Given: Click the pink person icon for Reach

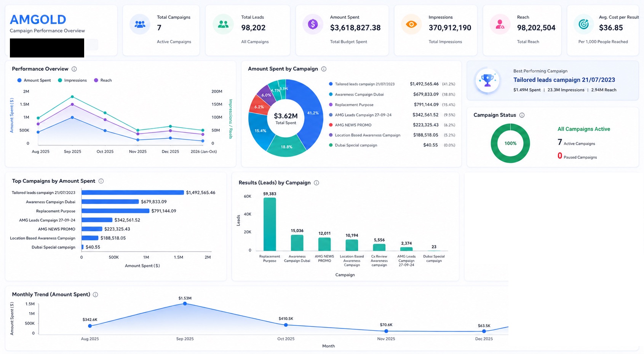Looking at the screenshot, I should pyautogui.click(x=500, y=24).
